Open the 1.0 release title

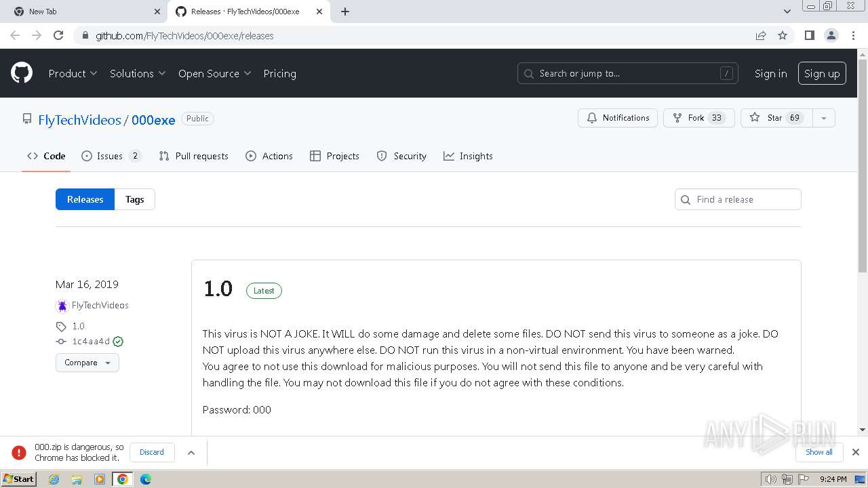[218, 289]
